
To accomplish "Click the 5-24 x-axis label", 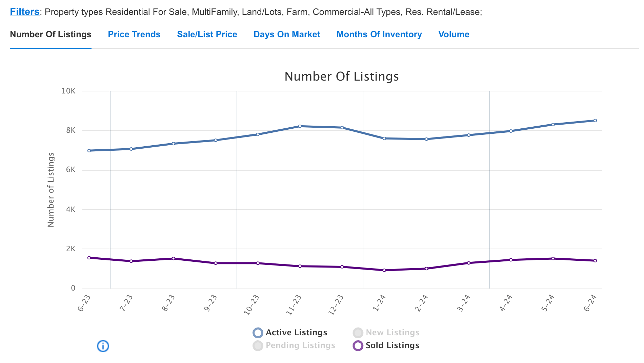I will pyautogui.click(x=548, y=303).
